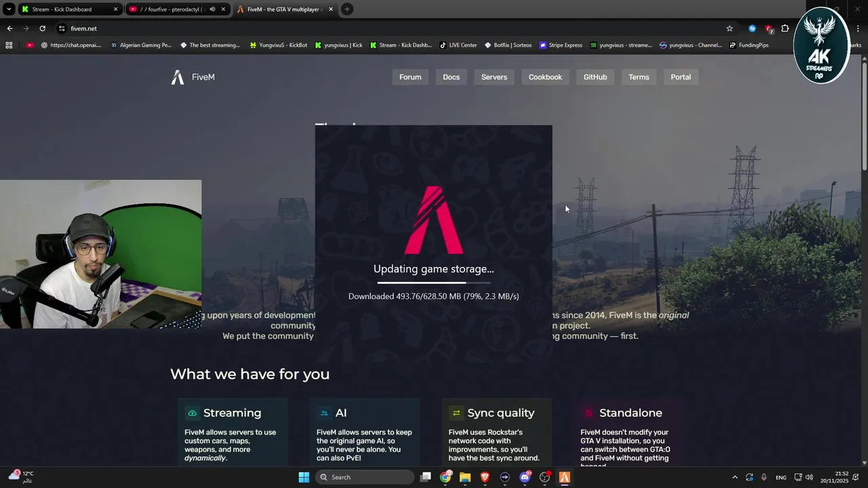Open The best streaming... bookmark

(210, 45)
